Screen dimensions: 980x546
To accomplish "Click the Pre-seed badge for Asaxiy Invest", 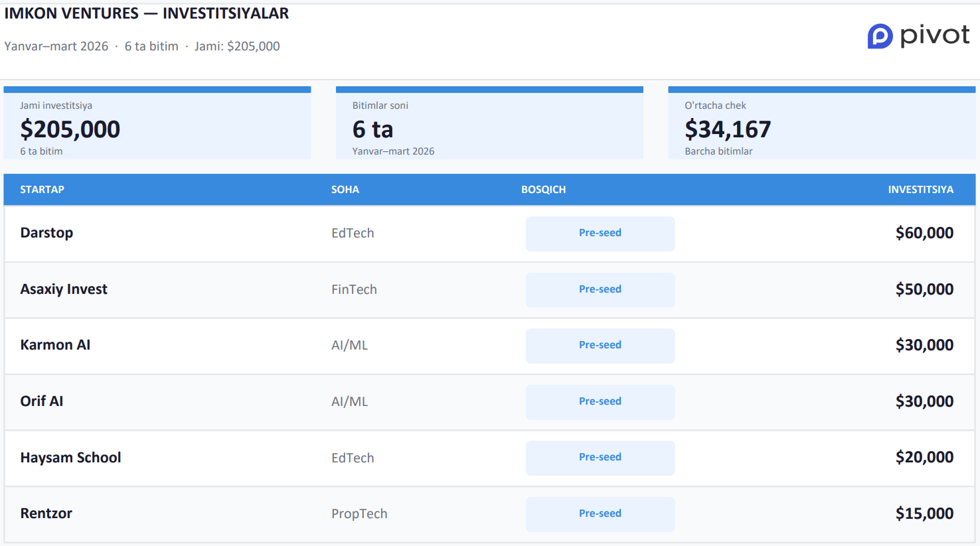I will tap(600, 290).
